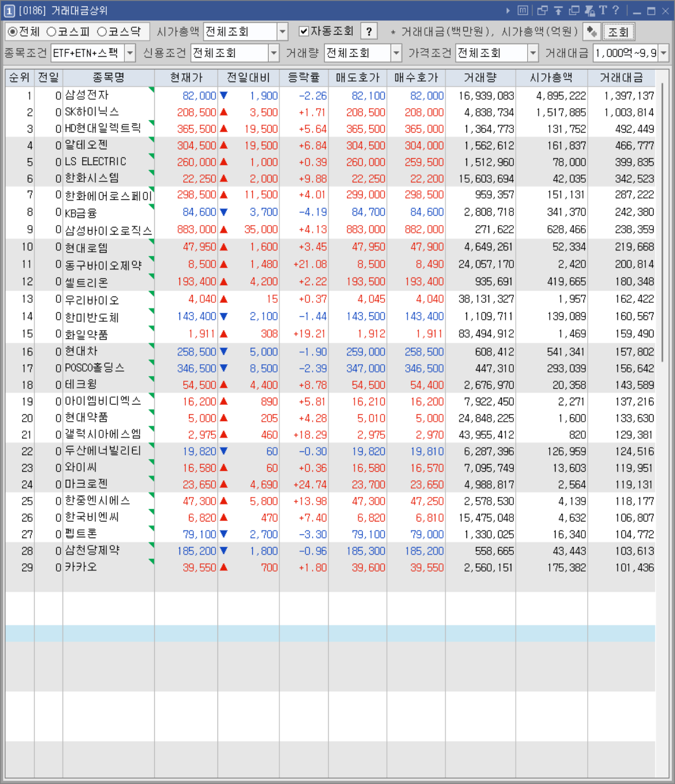This screenshot has width=675, height=784.
Task: Click the 조회 search button
Action: pos(618,32)
